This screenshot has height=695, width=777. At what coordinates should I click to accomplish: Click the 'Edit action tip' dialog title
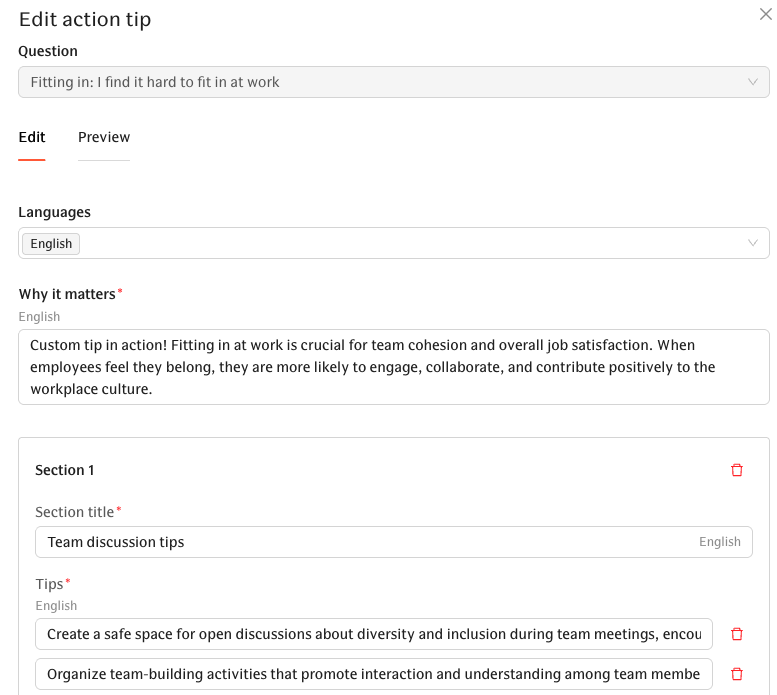click(x=85, y=19)
